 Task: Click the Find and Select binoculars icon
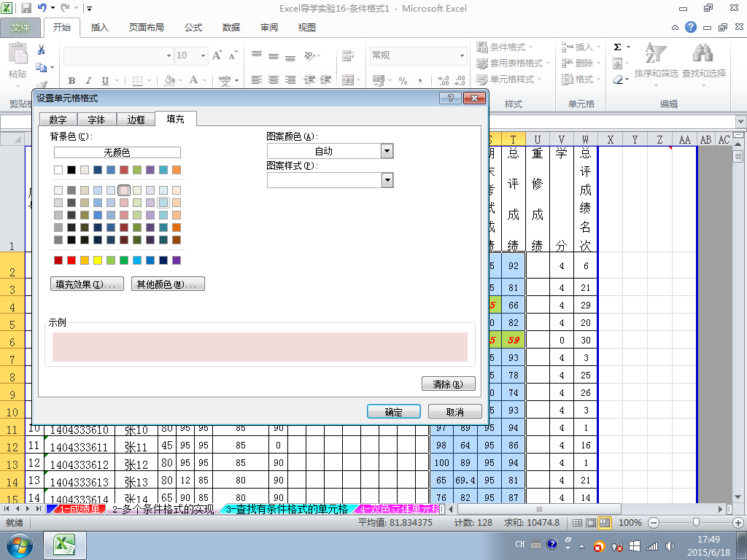coord(703,52)
